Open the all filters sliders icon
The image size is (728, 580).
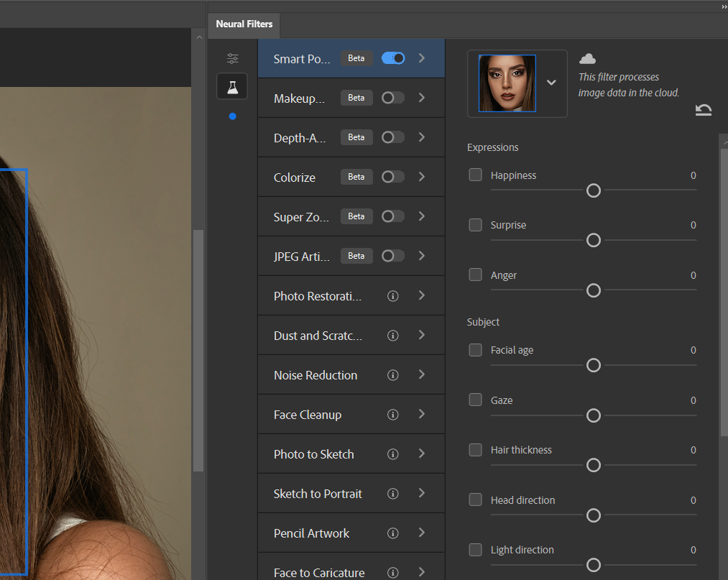232,58
